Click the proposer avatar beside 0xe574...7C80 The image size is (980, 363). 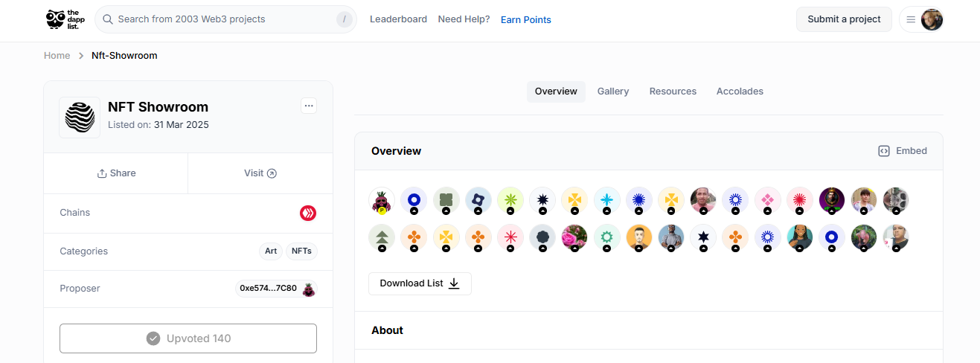[x=309, y=289]
